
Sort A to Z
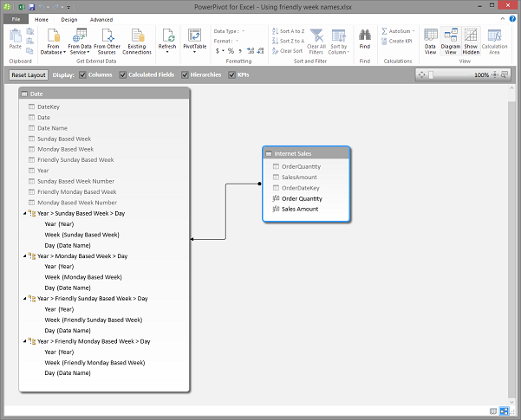coord(288,31)
